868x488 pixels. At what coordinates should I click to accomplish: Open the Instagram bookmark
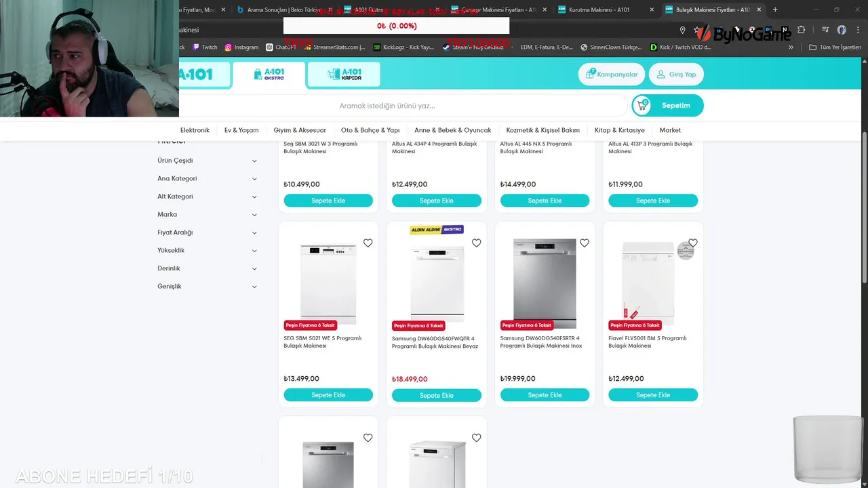pos(241,47)
